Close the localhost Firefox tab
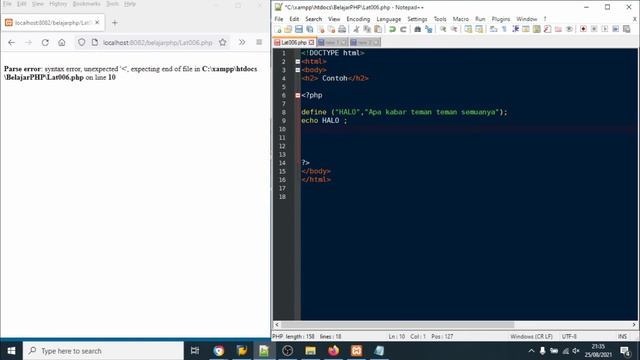The height and width of the screenshot is (360, 640). pyautogui.click(x=97, y=23)
